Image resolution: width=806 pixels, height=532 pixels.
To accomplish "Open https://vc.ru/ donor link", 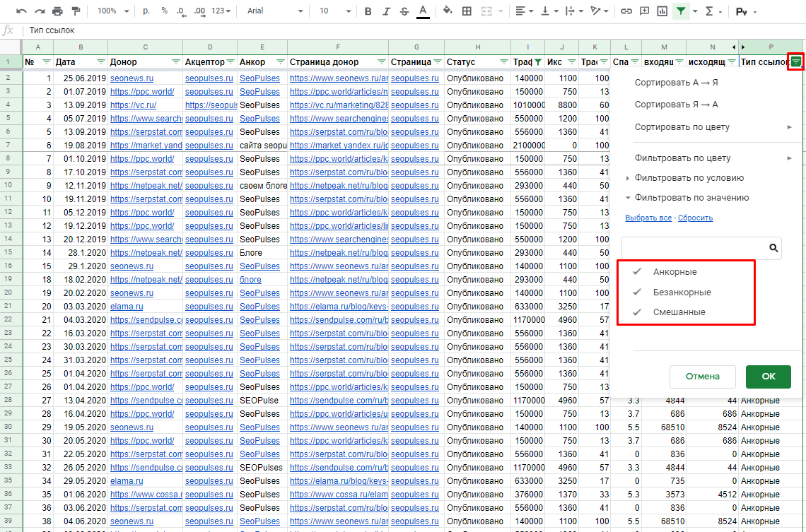I will pyautogui.click(x=133, y=105).
